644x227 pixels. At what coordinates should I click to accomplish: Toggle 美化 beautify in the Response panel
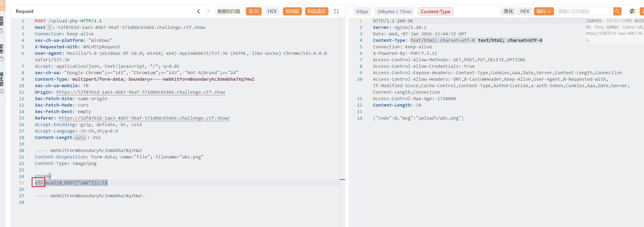[508, 11]
